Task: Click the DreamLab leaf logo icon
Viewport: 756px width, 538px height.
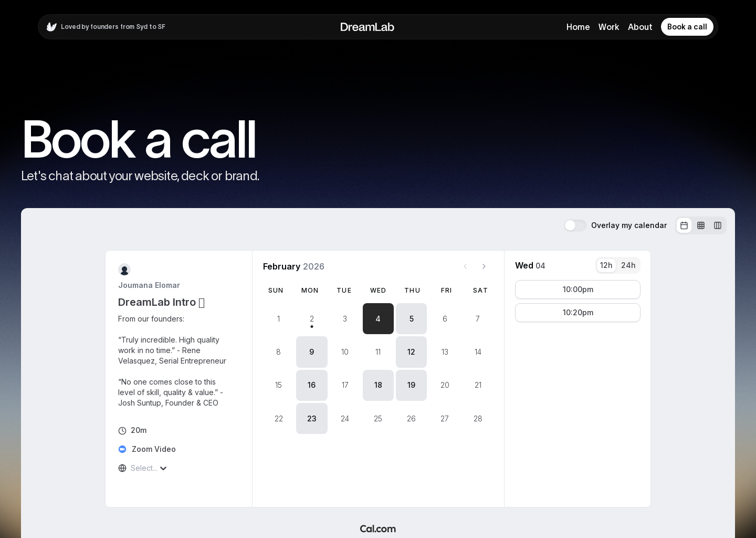Action: [x=51, y=27]
